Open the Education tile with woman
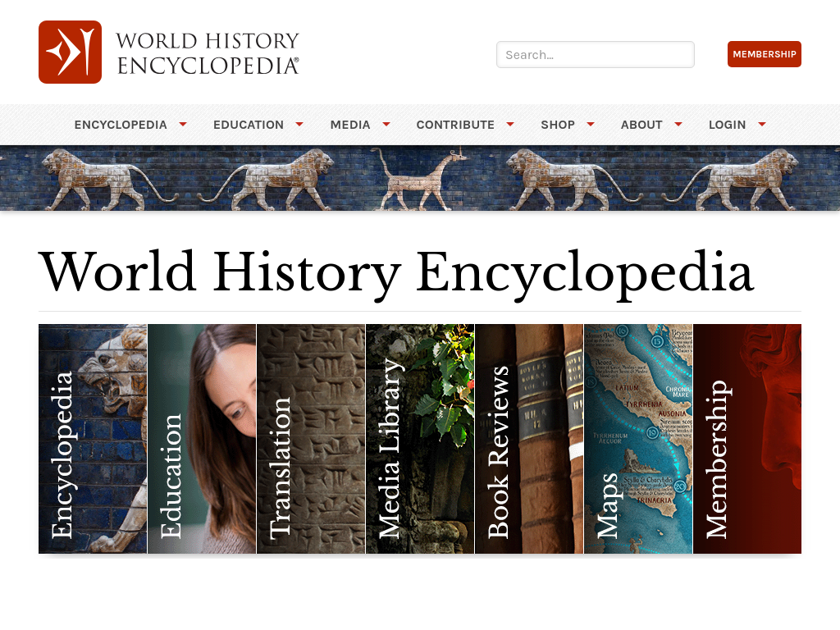The height and width of the screenshot is (630, 840). click(202, 439)
